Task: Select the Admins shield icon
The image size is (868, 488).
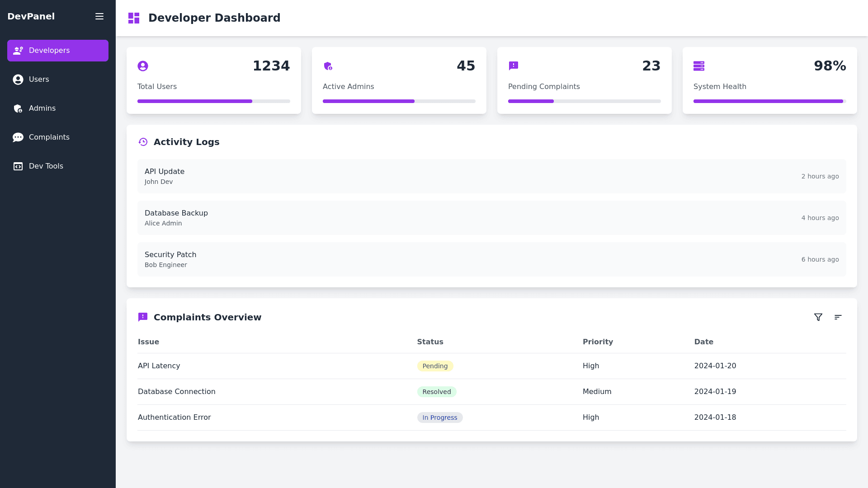Action: pos(18,108)
